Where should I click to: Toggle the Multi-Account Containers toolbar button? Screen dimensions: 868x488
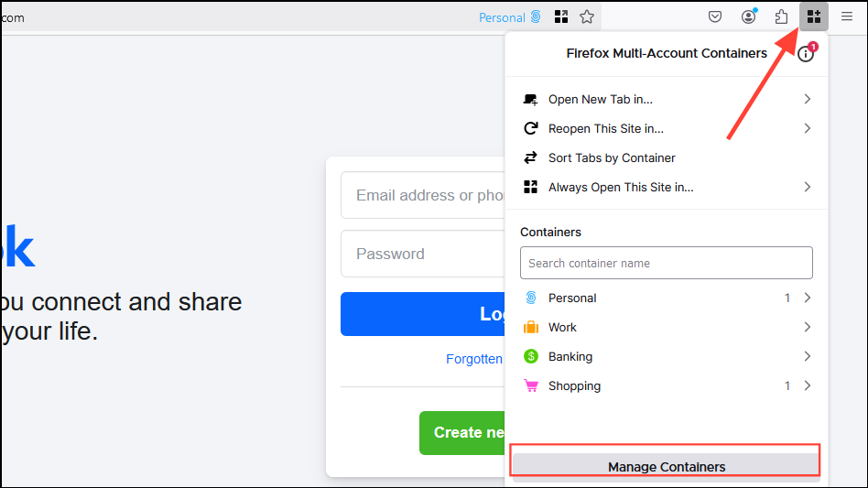(x=814, y=16)
